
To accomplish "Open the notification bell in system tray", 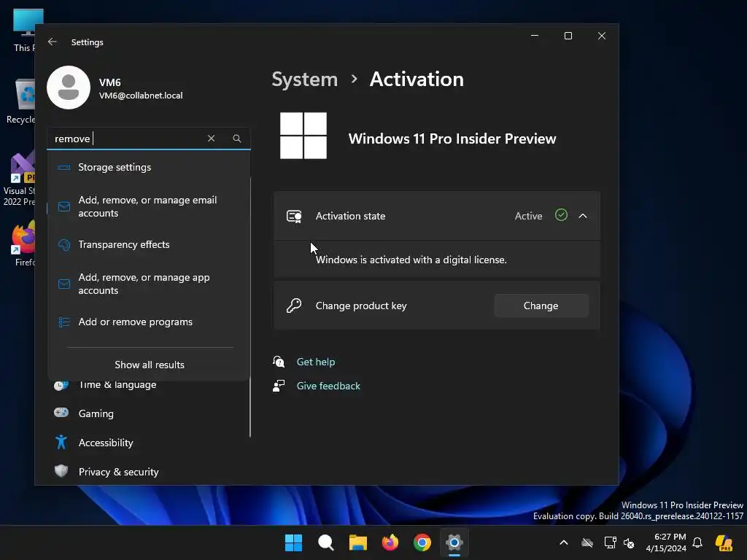I will coord(697,542).
